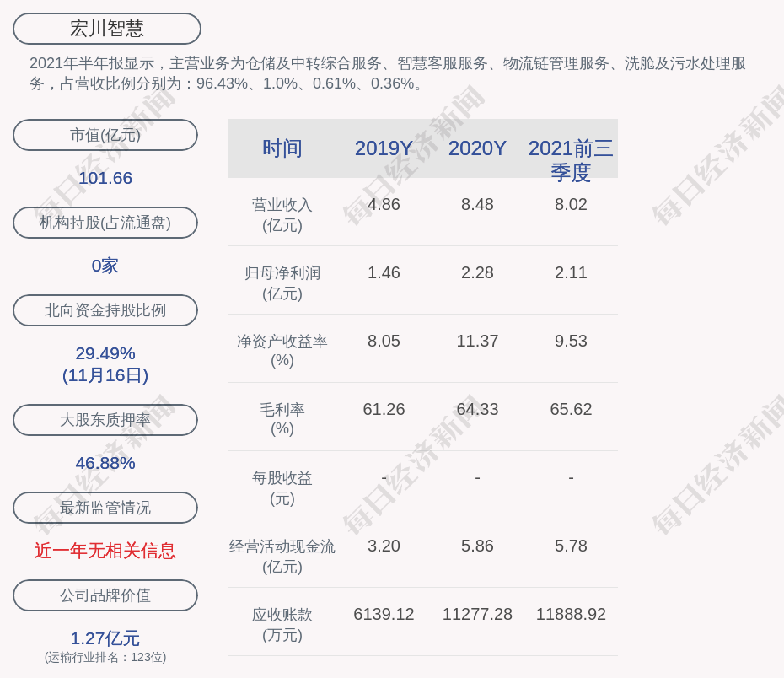Click the 宏川智慧 company name pill
The height and width of the screenshot is (678, 784).
(107, 29)
